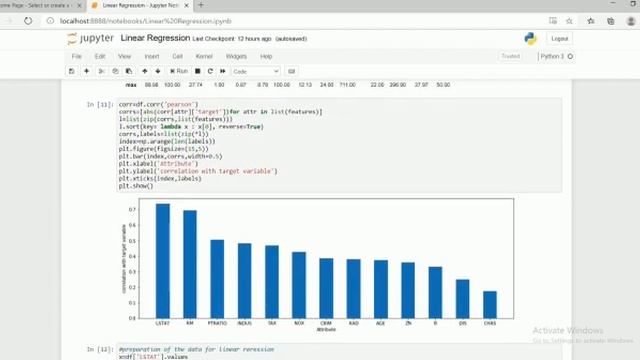This screenshot has width=640, height=360.
Task: Restart kernel and run all cells icon
Action: pyautogui.click(x=222, y=71)
